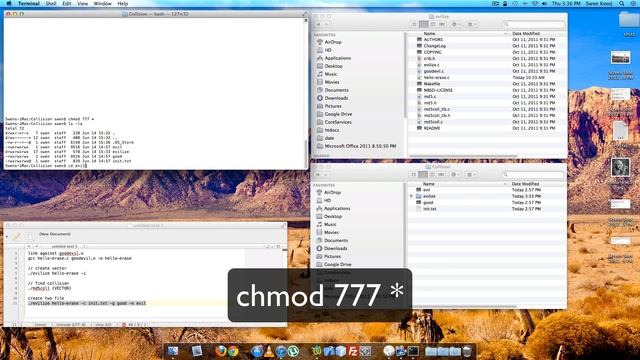Open the Help menu
This screenshot has width=640, height=360.
pos(122,3)
